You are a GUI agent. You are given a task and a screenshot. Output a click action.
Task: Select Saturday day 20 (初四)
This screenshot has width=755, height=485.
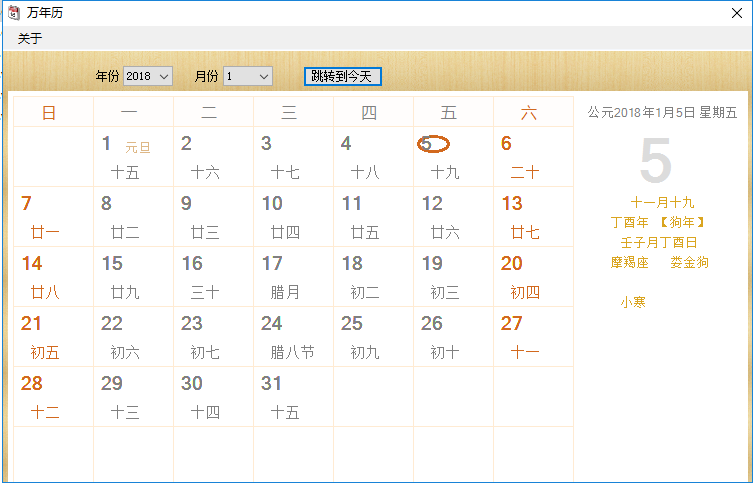[x=533, y=276]
